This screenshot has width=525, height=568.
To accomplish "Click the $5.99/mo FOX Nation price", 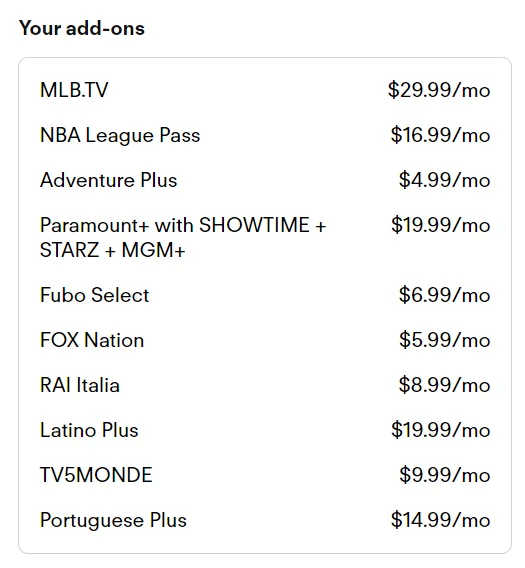I will click(445, 340).
